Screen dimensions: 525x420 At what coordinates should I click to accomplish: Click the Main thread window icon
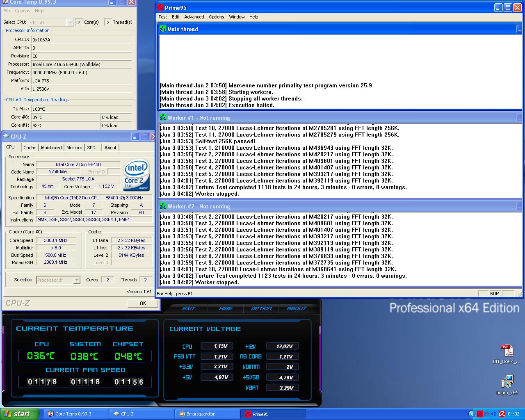(163, 29)
